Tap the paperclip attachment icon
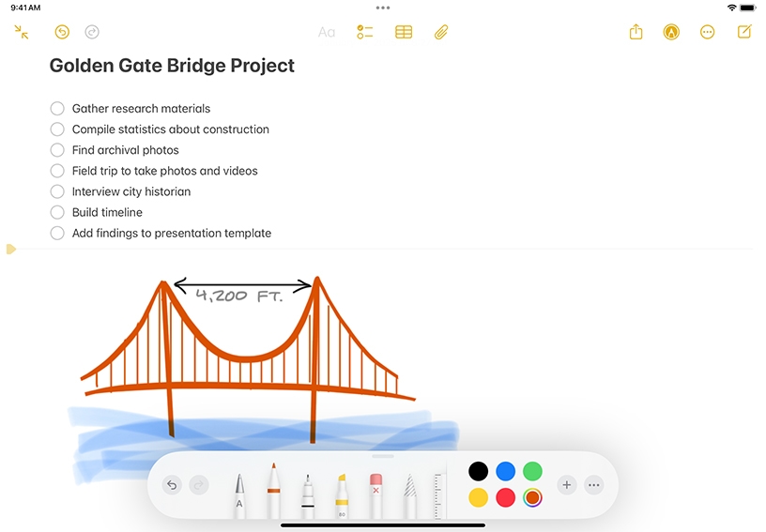 441,32
